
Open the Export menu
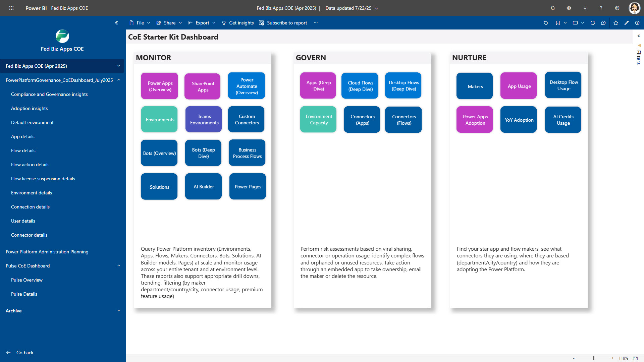point(202,23)
